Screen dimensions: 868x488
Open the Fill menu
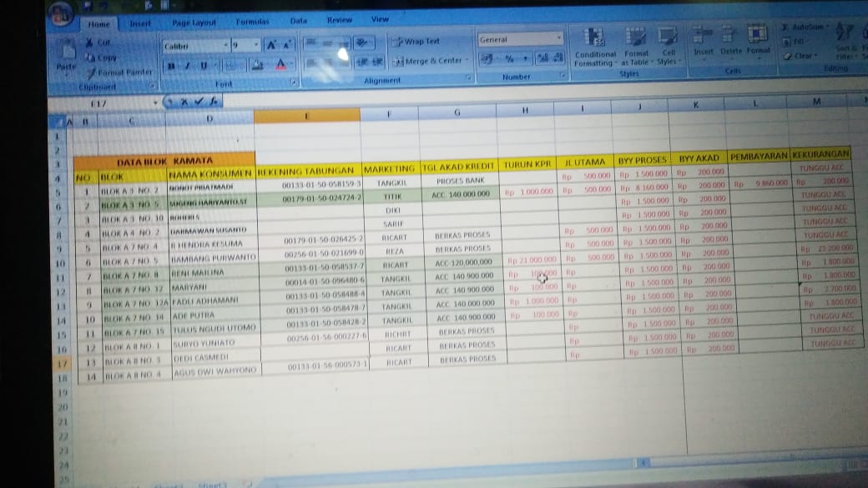tap(793, 42)
